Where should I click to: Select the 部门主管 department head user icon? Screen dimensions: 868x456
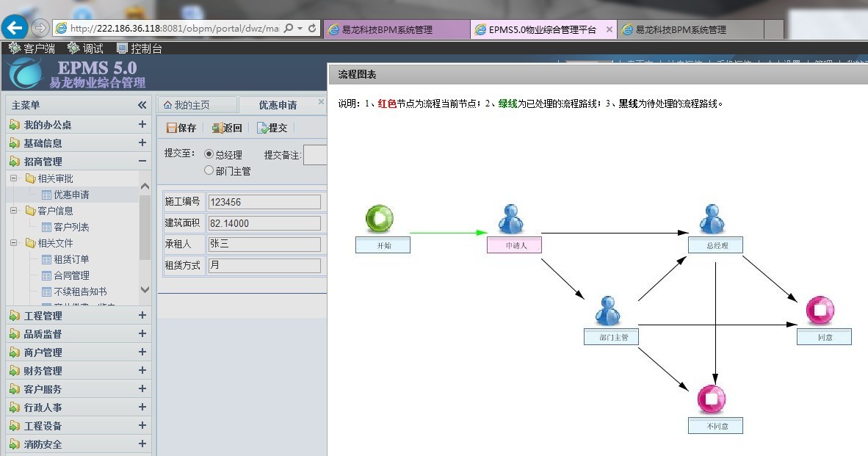click(608, 311)
